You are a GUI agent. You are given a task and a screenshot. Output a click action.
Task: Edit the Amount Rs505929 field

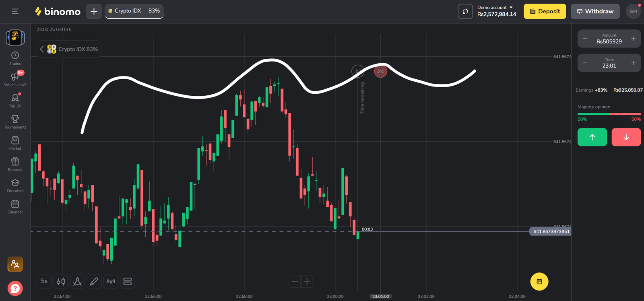click(x=609, y=39)
